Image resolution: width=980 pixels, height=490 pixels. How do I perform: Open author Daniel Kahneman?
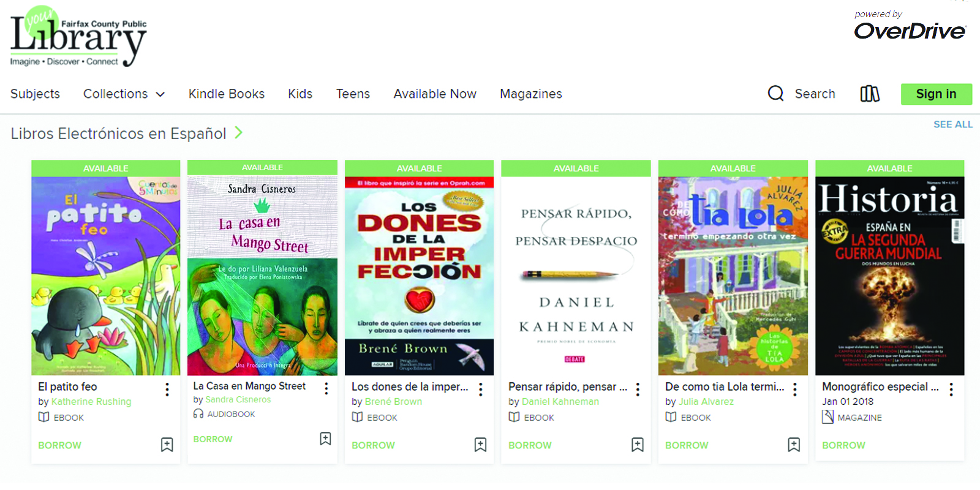(x=560, y=402)
